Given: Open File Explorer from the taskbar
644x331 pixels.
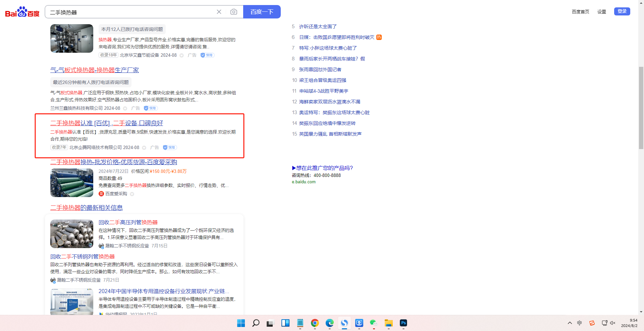Looking at the screenshot, I should click(388, 323).
